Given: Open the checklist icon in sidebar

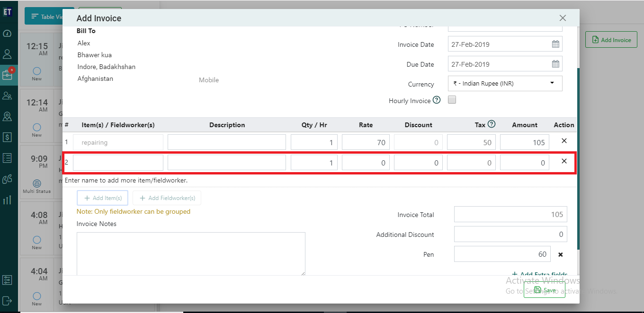Looking at the screenshot, I should coord(7,158).
